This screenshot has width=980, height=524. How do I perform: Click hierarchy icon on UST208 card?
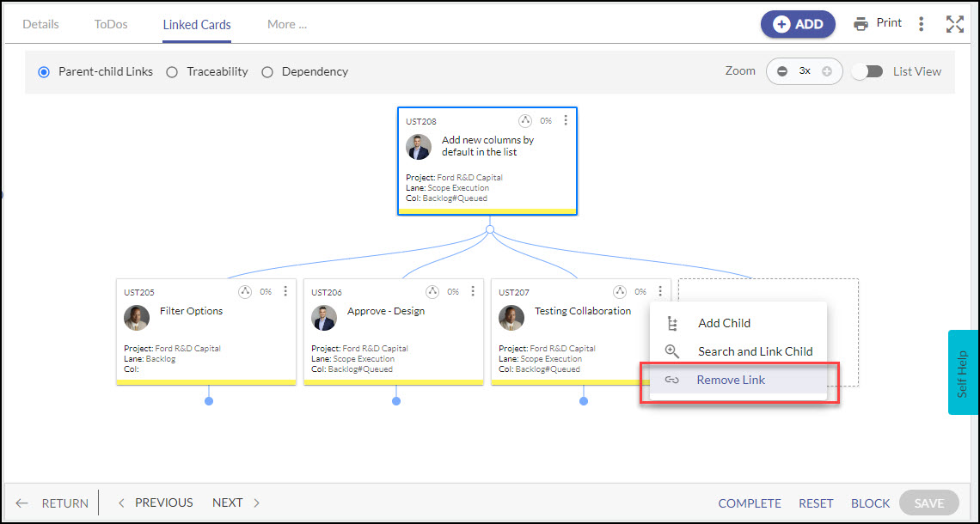pyautogui.click(x=525, y=121)
